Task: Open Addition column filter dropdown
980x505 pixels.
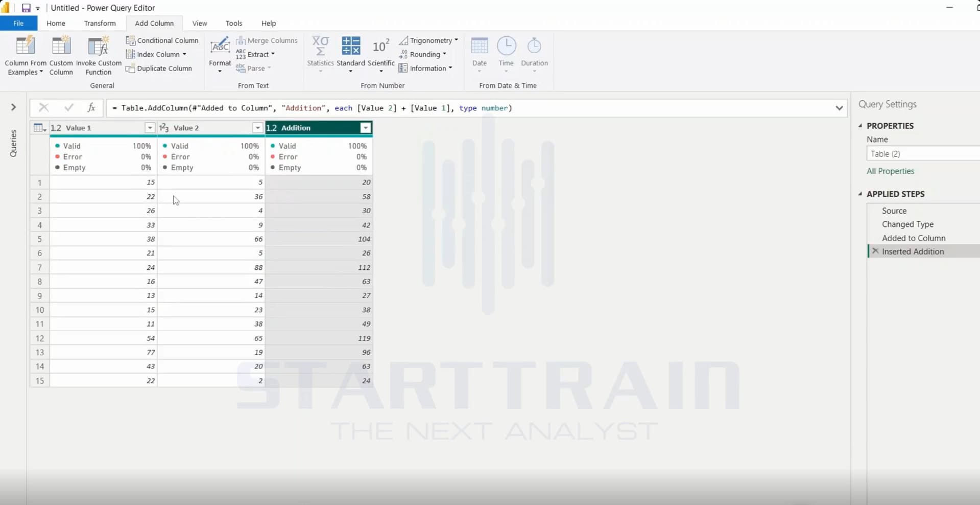Action: tap(366, 128)
